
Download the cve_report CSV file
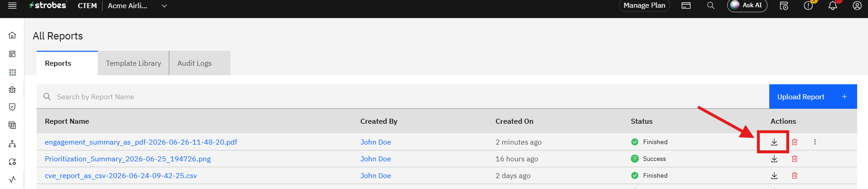click(774, 175)
